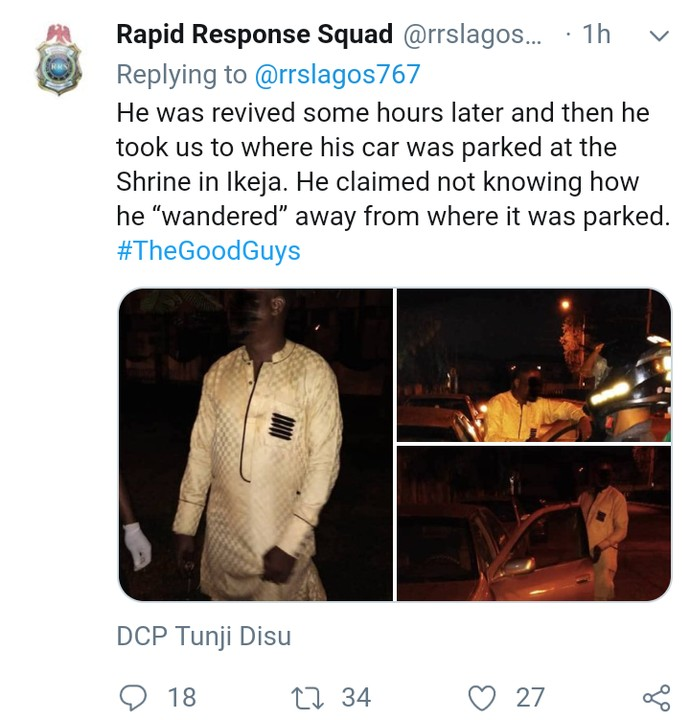Like the tweet with the heart icon
690x720 pixels.
(x=483, y=696)
